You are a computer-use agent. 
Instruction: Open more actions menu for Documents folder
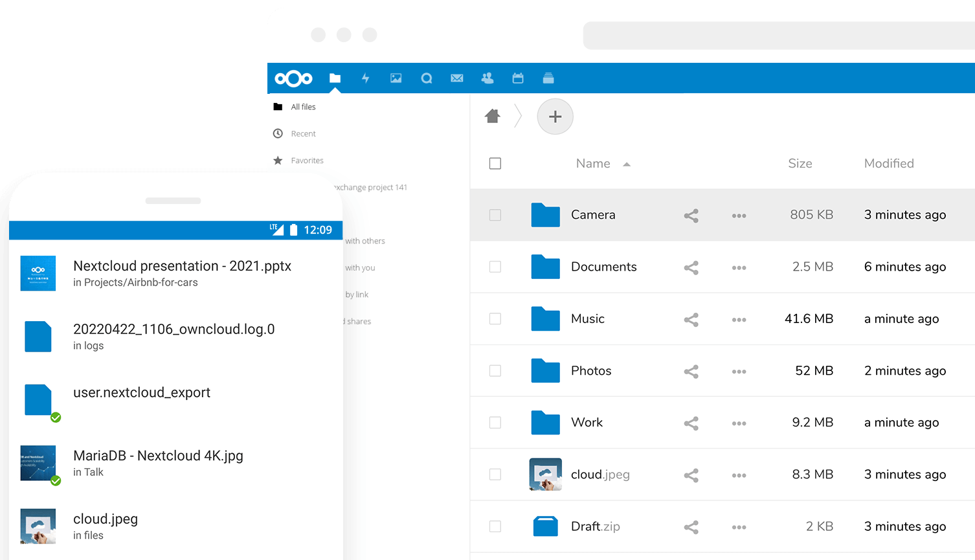tap(739, 267)
